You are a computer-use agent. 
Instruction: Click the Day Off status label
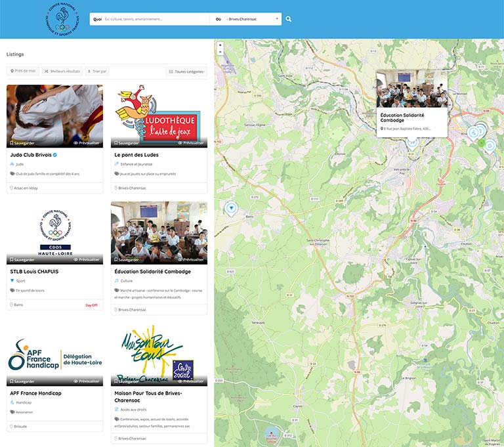tap(91, 305)
